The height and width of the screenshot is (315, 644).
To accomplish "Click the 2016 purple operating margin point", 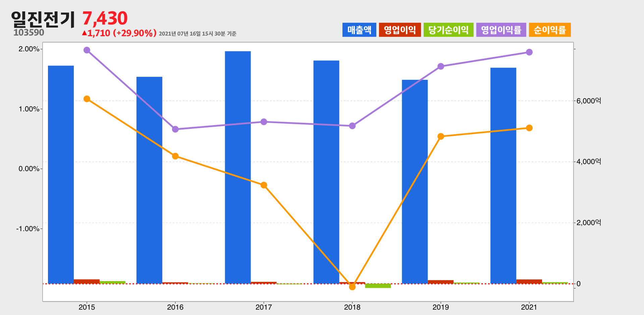I will point(175,129).
